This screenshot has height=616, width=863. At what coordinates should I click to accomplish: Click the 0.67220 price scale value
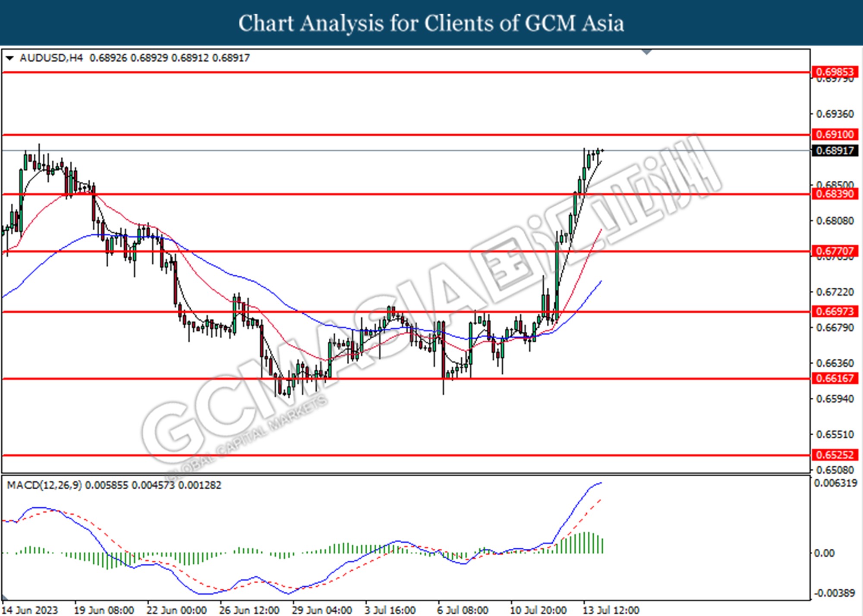(835, 292)
